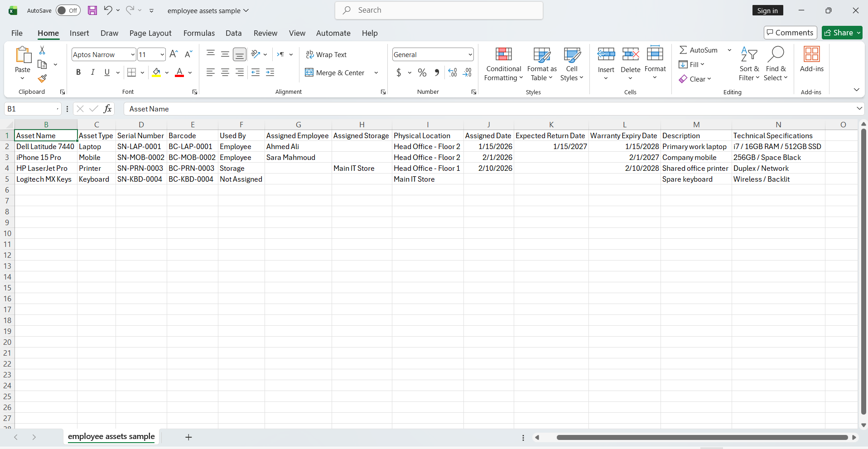Apply Percent Style format
The image size is (868, 449).
click(422, 72)
